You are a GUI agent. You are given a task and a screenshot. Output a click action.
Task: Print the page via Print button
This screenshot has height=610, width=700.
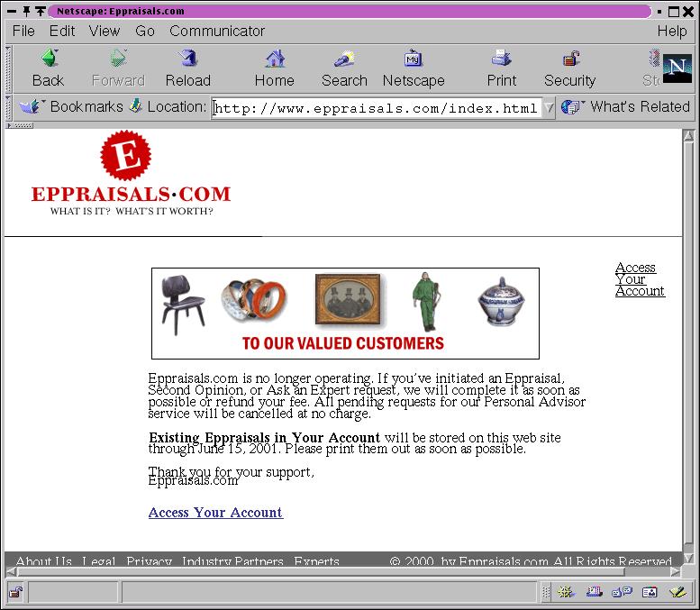(x=501, y=68)
